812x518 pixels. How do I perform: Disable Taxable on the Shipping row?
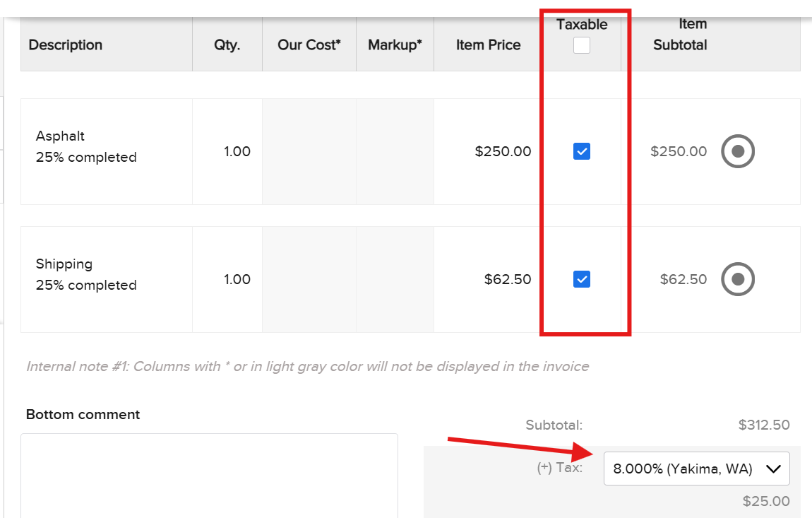(580, 279)
